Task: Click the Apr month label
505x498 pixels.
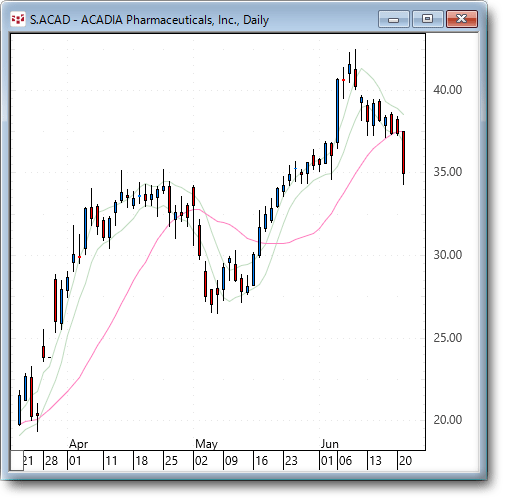Action: [x=78, y=444]
